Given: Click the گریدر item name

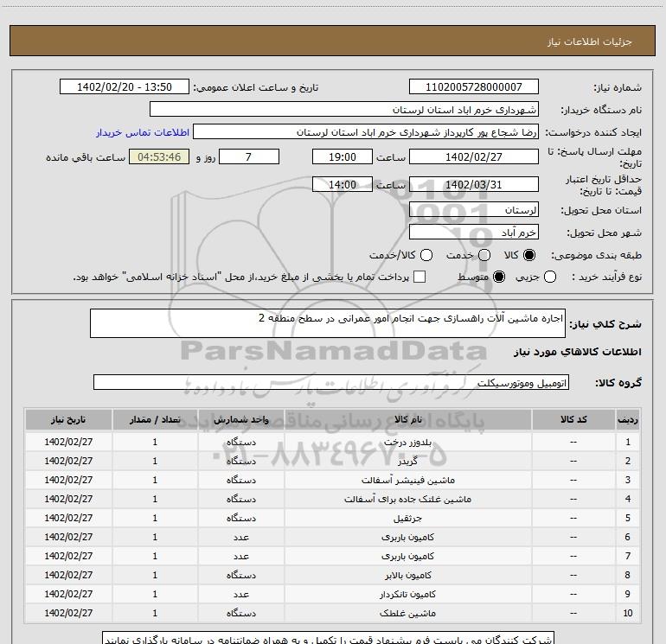Looking at the screenshot, I should coord(407,461).
